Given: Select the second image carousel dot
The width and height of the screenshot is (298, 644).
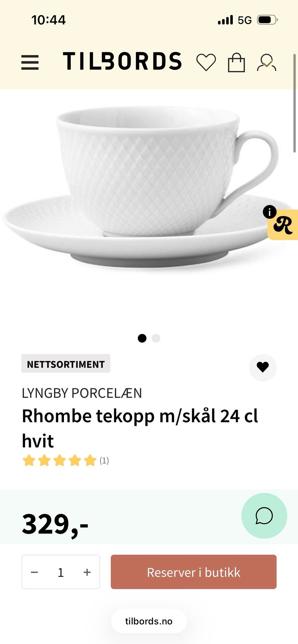Looking at the screenshot, I should click(x=156, y=338).
